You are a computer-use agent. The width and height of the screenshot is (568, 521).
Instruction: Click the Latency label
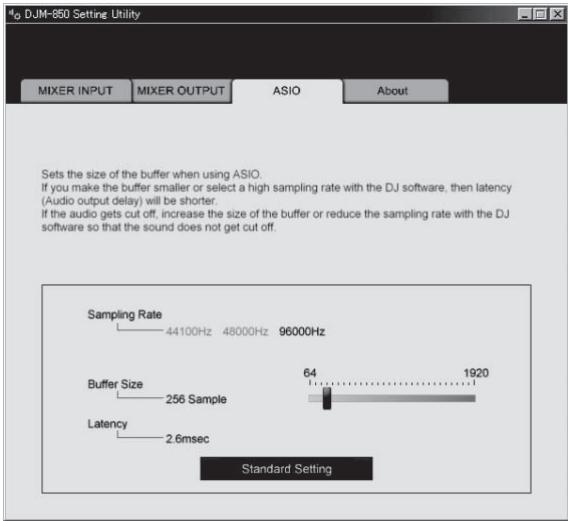click(x=107, y=424)
